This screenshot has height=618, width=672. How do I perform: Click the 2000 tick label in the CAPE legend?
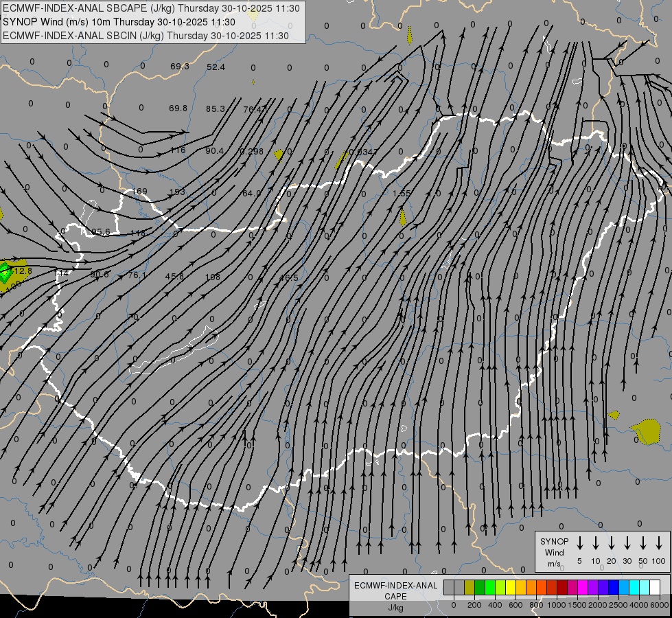tap(597, 605)
